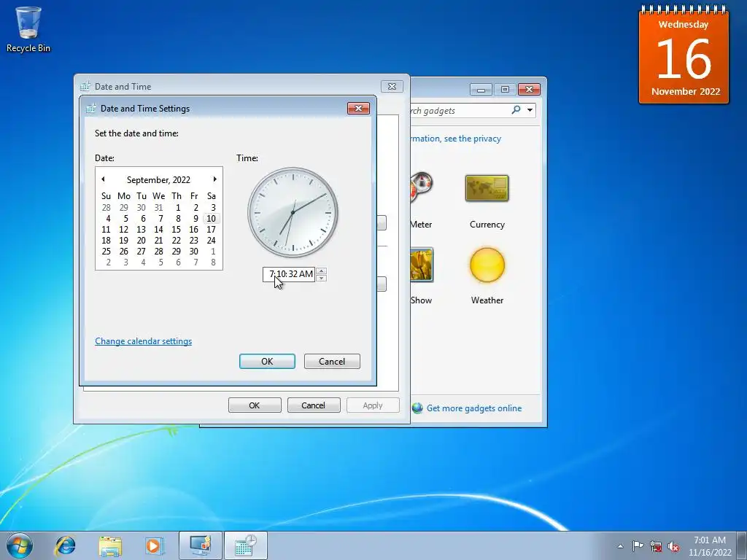This screenshot has height=560, width=747.
Task: Click the Slide Show gadget tulip thumbnail
Action: click(422, 265)
